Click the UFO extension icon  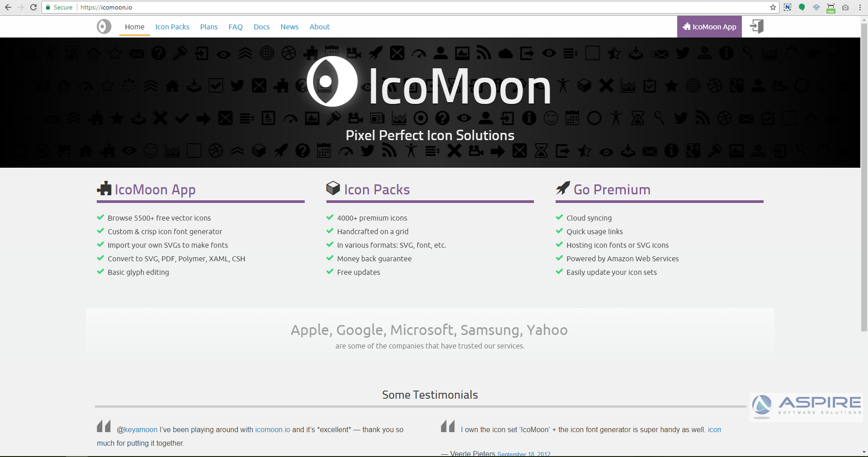point(816,7)
